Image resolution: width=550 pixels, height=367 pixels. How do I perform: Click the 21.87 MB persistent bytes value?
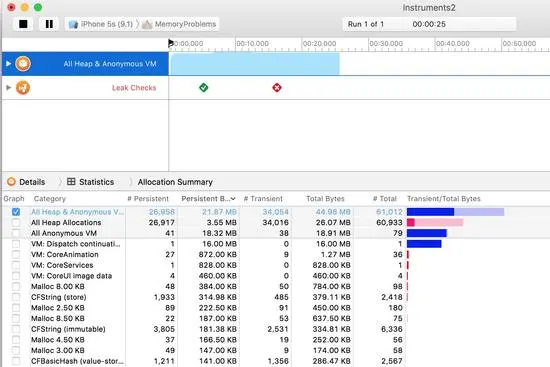pos(219,212)
